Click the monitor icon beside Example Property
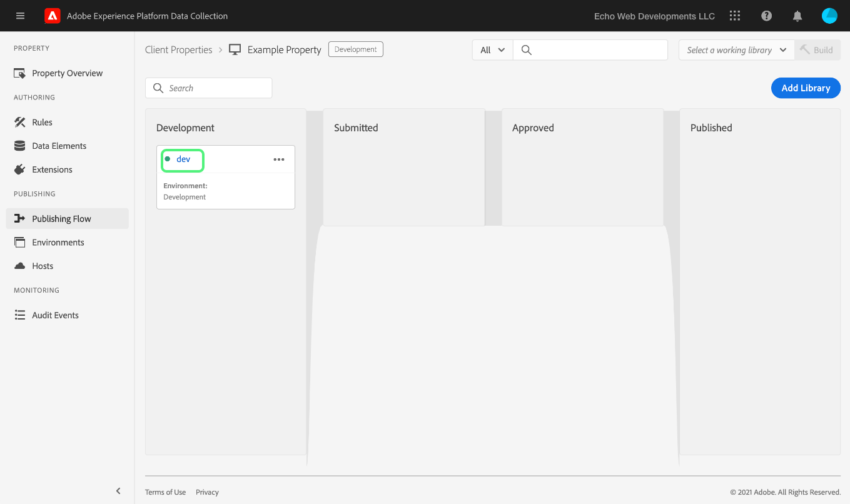This screenshot has width=850, height=504. pyautogui.click(x=235, y=49)
